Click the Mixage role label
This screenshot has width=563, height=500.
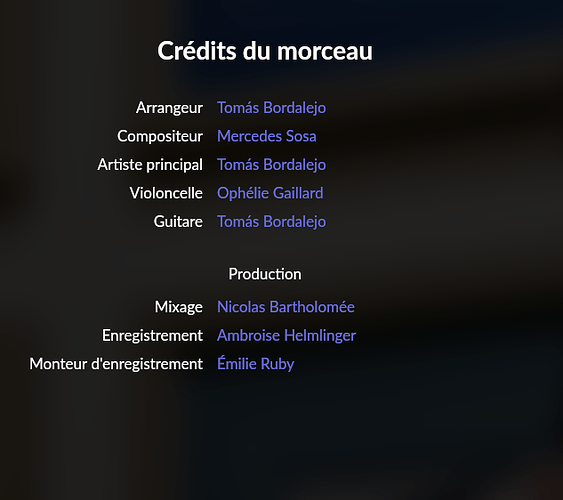[x=178, y=307]
